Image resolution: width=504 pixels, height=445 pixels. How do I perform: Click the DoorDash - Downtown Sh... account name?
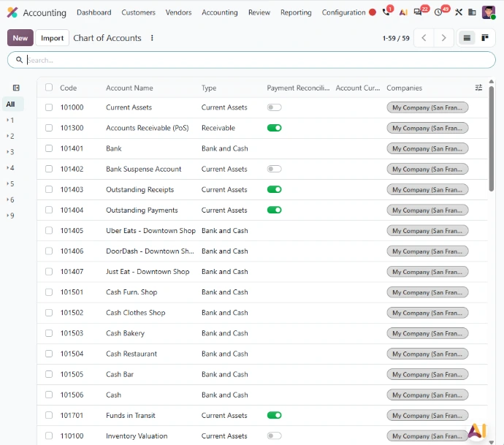point(150,251)
